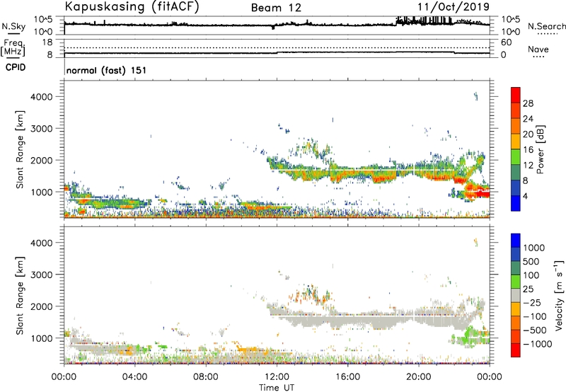The width and height of the screenshot is (566, 392).
Task: Click the light green 12–16 dB Power colorbar segment
Action: click(516, 157)
